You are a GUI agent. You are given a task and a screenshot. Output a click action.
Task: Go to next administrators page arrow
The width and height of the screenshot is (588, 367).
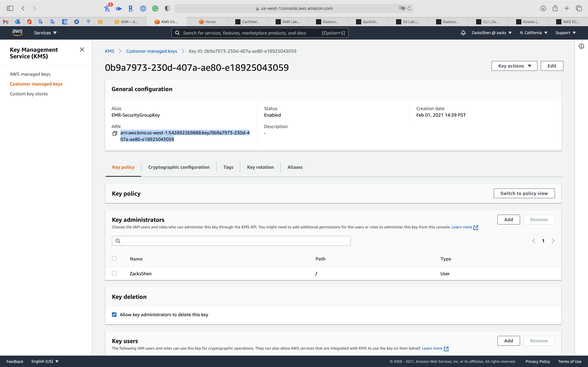553,241
